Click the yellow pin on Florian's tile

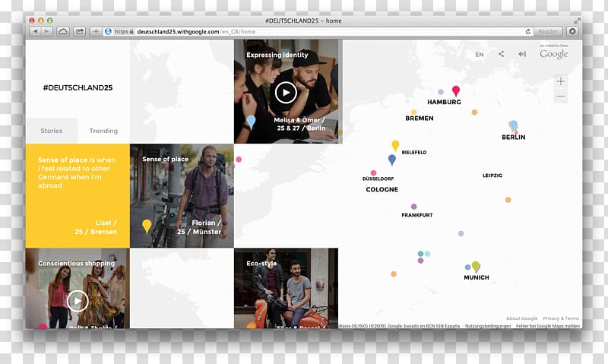pyautogui.click(x=147, y=226)
